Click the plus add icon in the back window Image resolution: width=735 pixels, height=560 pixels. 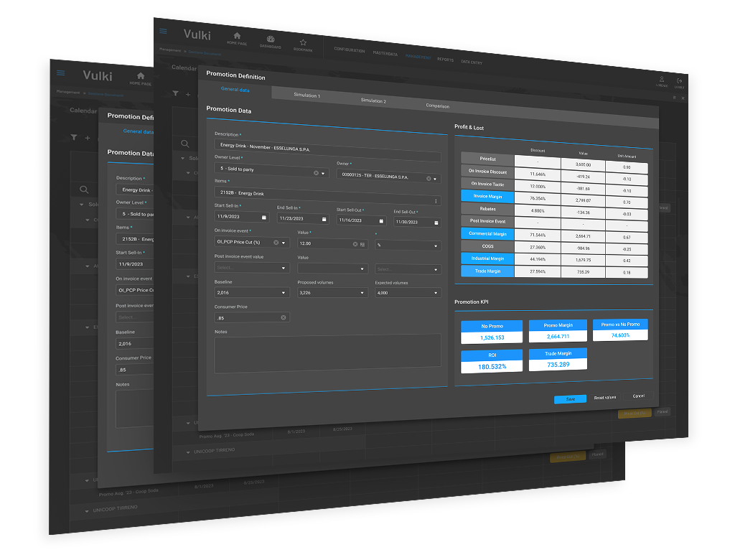tap(87, 138)
